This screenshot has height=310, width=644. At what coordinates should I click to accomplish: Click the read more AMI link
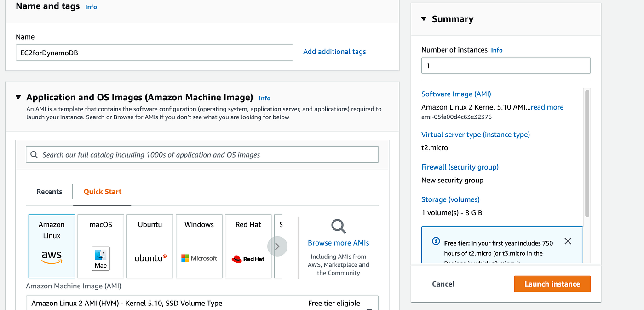click(547, 107)
